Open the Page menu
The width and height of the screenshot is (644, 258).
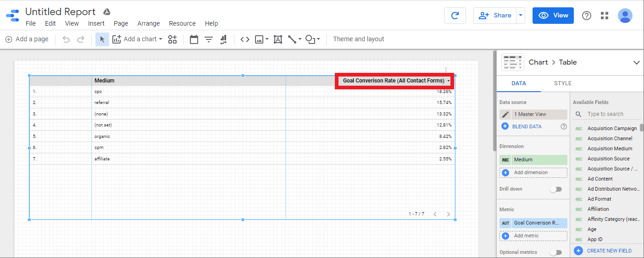121,23
